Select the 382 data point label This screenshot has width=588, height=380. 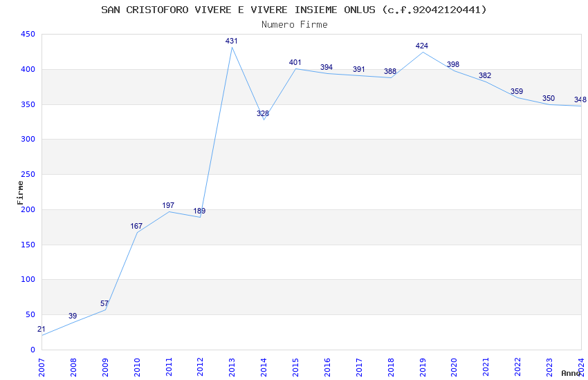(485, 75)
